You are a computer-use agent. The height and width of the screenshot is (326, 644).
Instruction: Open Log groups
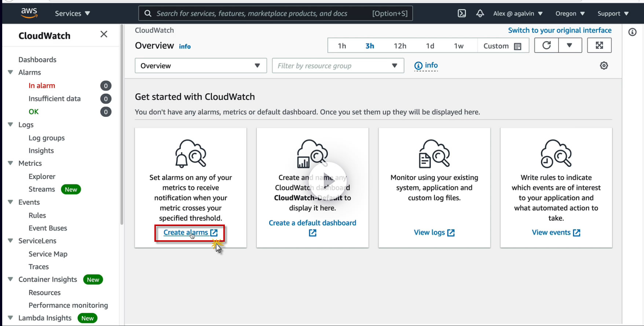pos(47,138)
